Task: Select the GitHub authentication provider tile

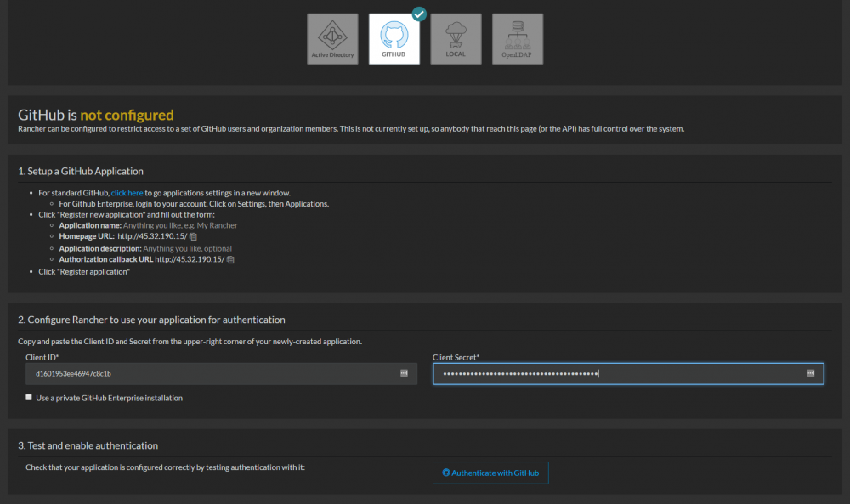Action: (394, 39)
